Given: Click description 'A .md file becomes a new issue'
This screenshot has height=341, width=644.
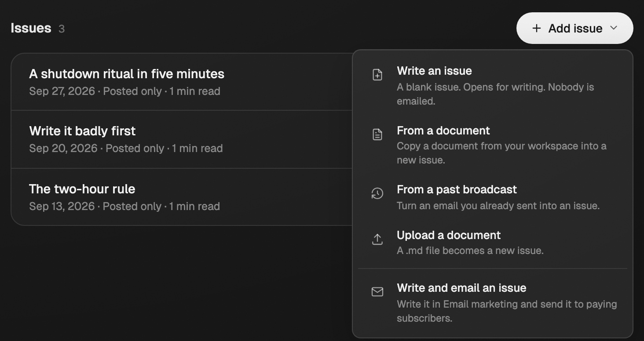Looking at the screenshot, I should pyautogui.click(x=470, y=250).
